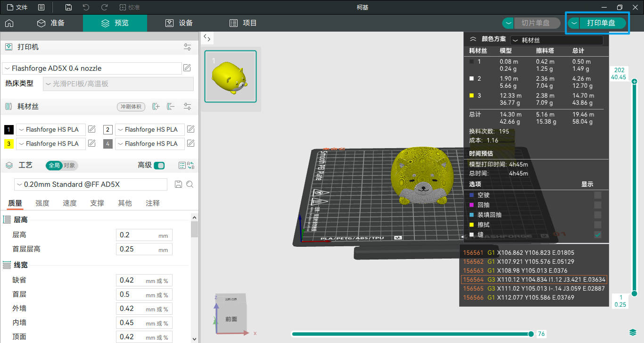Click the parameter list icon next to 高级
This screenshot has width=644, height=343.
(x=182, y=166)
